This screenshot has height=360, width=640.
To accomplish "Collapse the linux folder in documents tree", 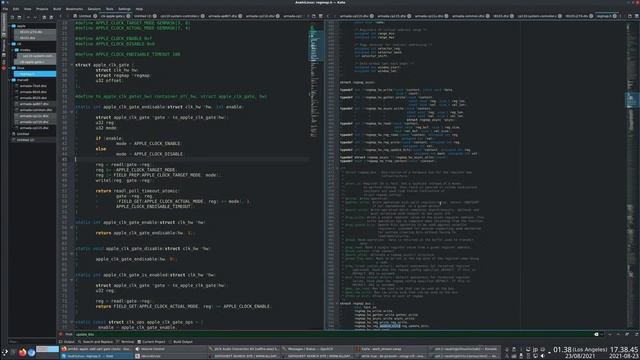I will pos(10,68).
